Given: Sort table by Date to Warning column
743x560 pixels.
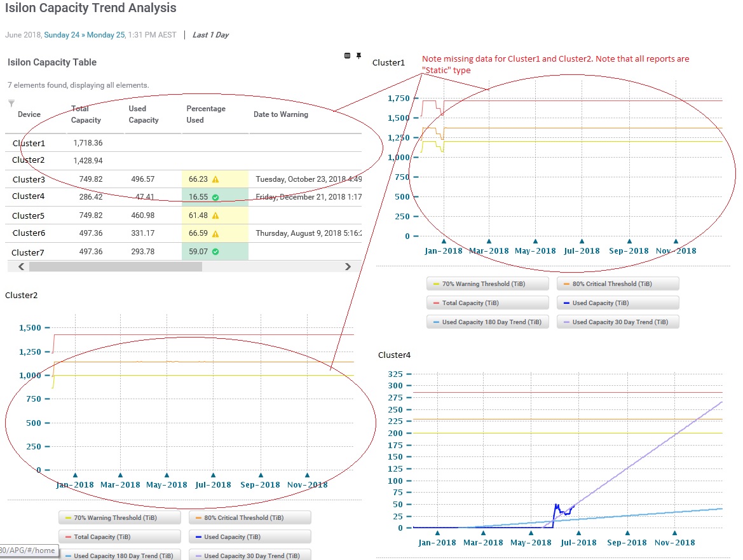Looking at the screenshot, I should pos(280,114).
